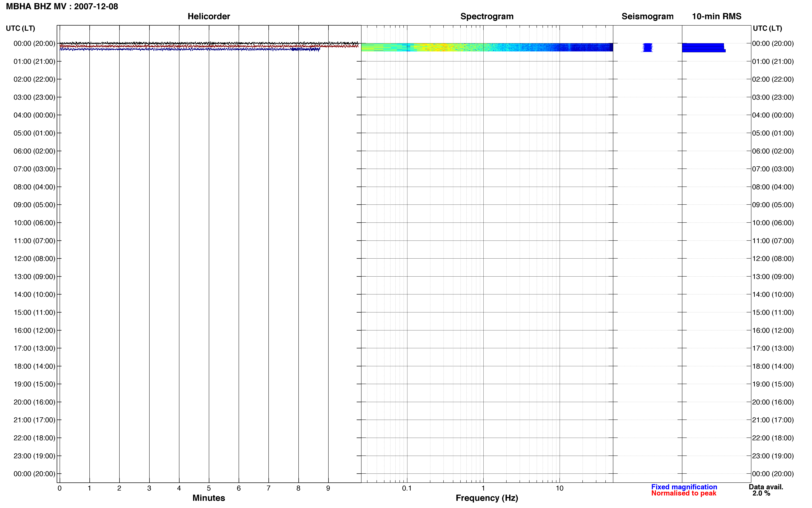Click left time label 04:00 (00:00)
Image resolution: width=812 pixels, height=508 pixels.
[x=34, y=115]
